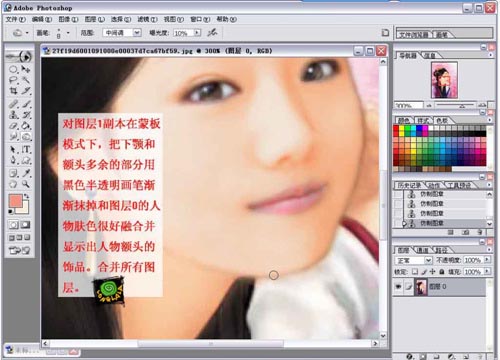Select the Zoom magnifier tool
Image resolution: width=500 pixels, height=360 pixels.
pos(26,184)
